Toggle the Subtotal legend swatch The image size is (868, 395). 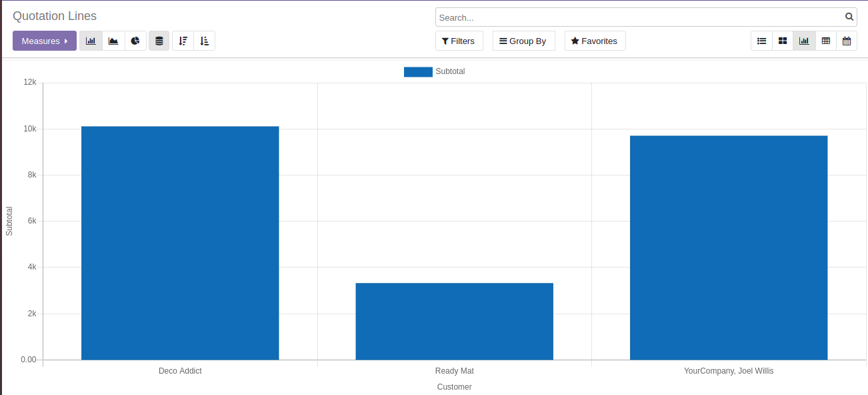pos(418,71)
